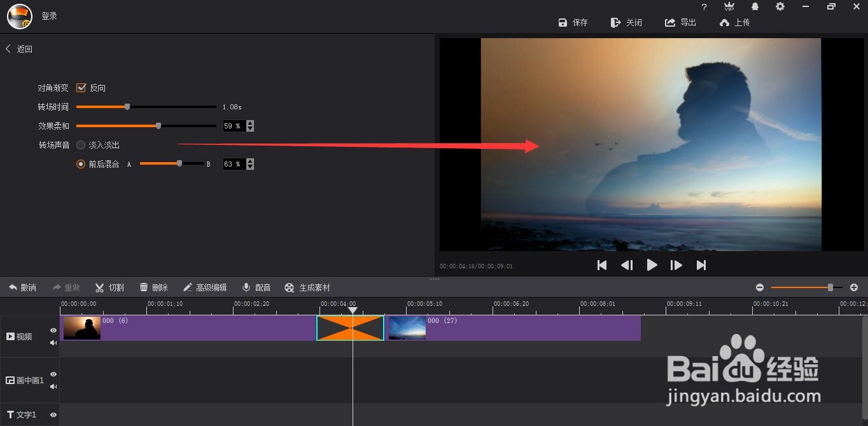
Task: Click the 保存 save button
Action: [573, 22]
